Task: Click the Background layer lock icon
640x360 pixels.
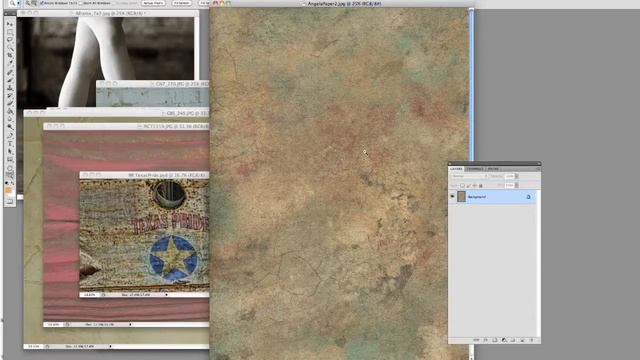Action: pos(529,197)
